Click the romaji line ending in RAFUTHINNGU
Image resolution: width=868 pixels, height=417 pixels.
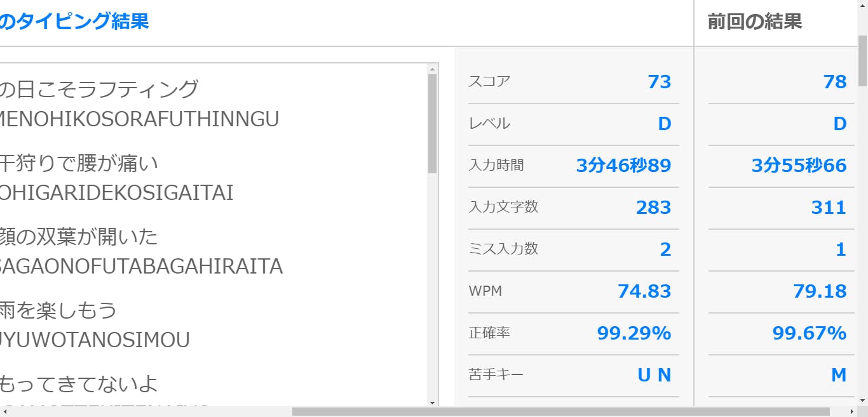pyautogui.click(x=139, y=119)
